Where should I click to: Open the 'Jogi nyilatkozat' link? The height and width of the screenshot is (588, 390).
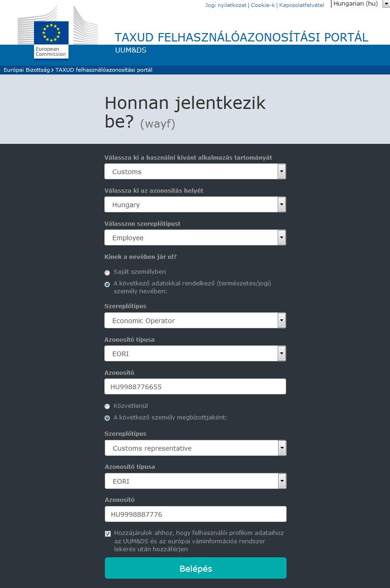226,5
